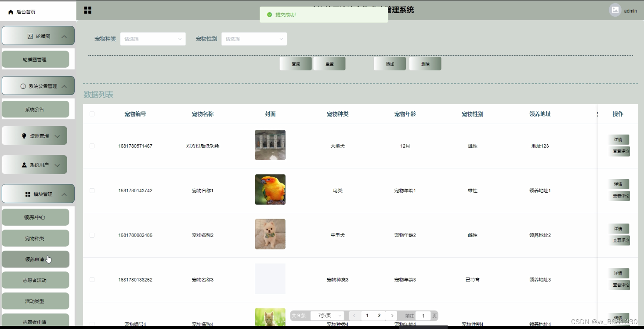Open the 宠物种类 filter dropdown
This screenshot has width=644, height=329.
click(x=153, y=39)
